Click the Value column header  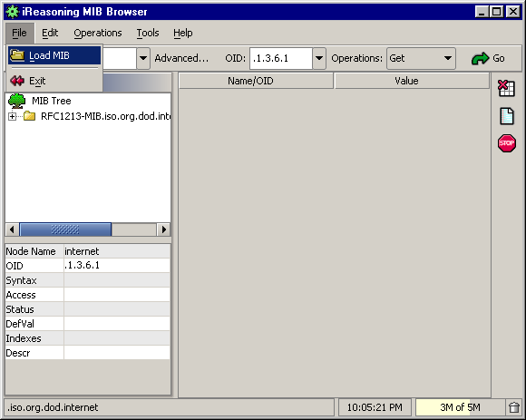[412, 81]
